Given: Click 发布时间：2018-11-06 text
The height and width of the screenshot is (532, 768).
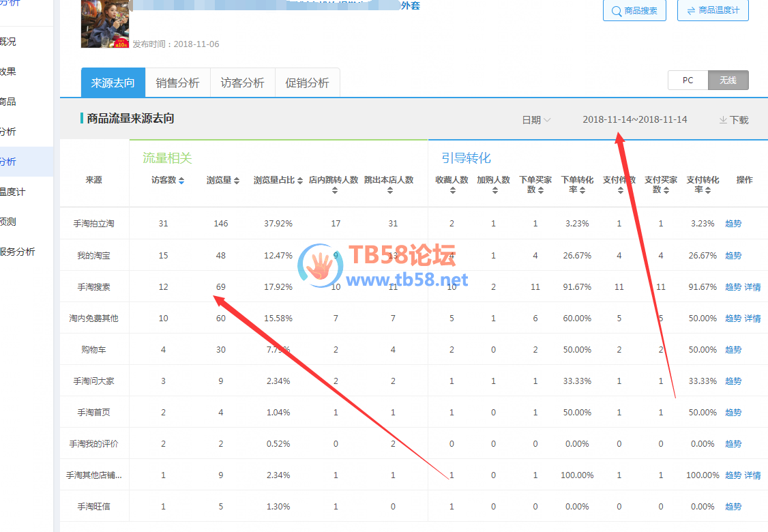Looking at the screenshot, I should 176,44.
